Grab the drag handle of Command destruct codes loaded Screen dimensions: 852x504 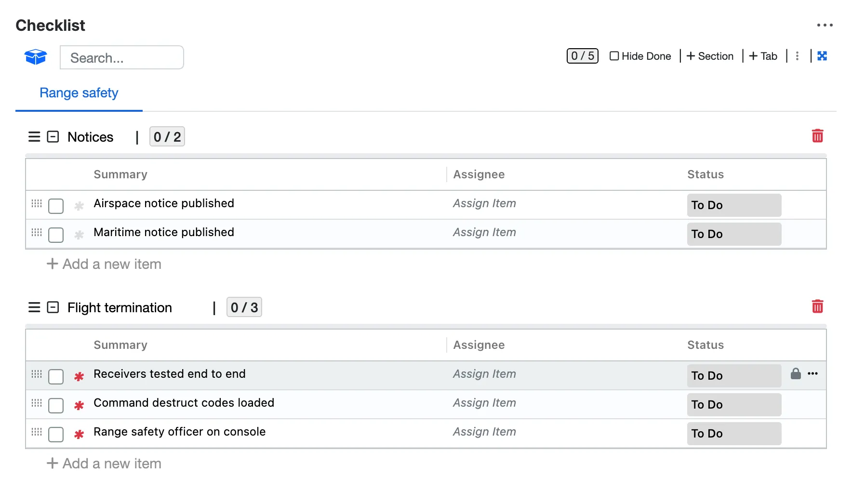click(x=37, y=403)
